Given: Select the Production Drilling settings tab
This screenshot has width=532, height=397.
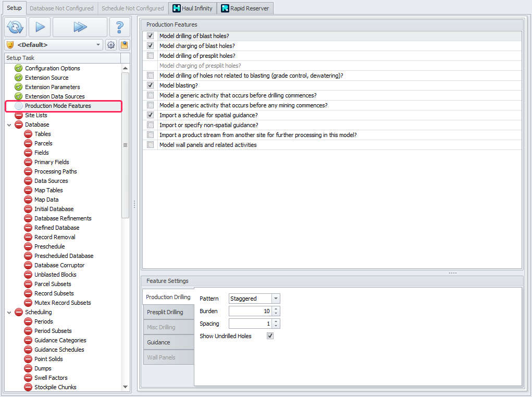Looking at the screenshot, I should (x=168, y=297).
